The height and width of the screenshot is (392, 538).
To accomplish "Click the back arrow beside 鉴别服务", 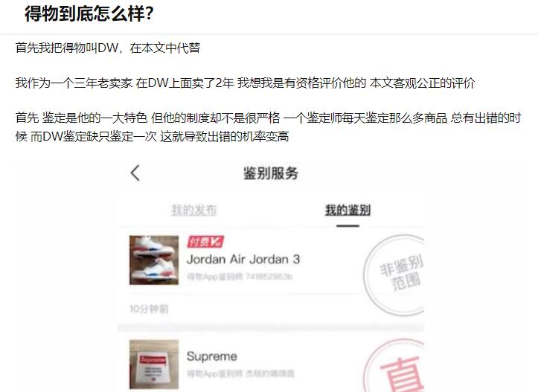I will (135, 173).
